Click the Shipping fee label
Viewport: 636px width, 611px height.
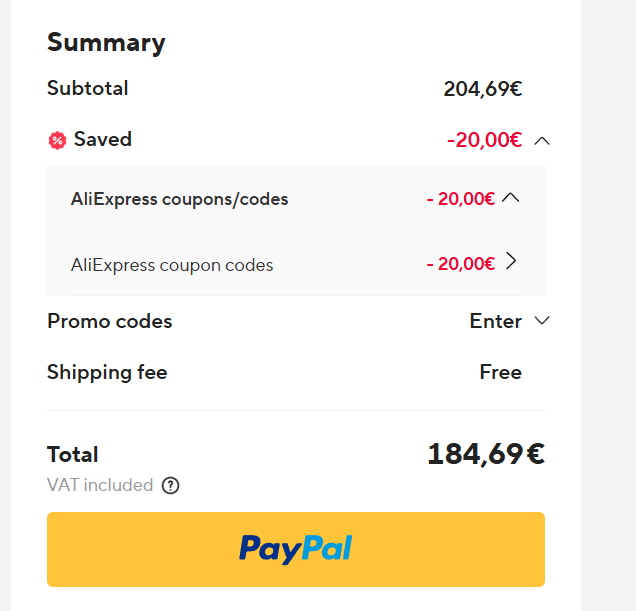tap(107, 373)
